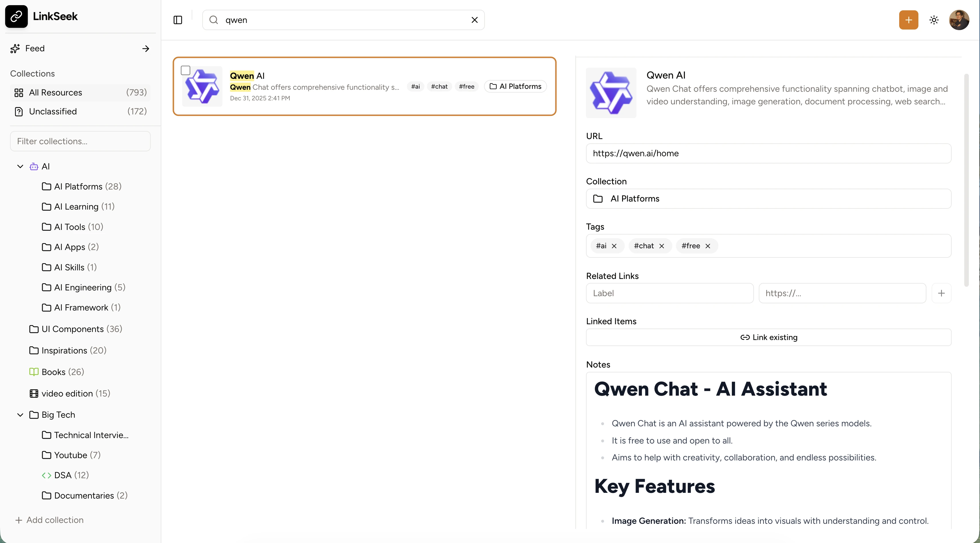The image size is (980, 543).
Task: Click AI Platforms badge on result card
Action: pyautogui.click(x=515, y=86)
